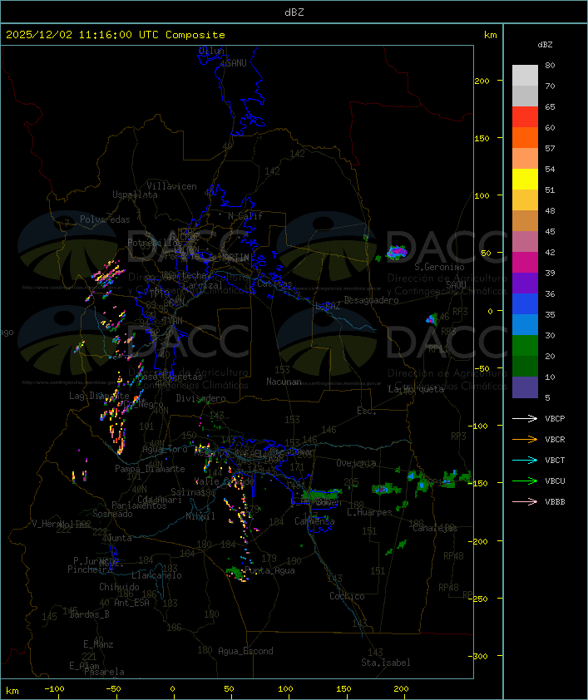
Task: Click the cyan VBCT arrow icon
Action: tap(525, 460)
